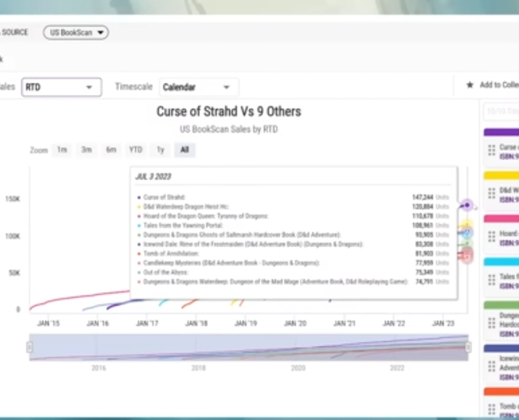Click the D&d Waterdeep Dragon Heist tooltip row

(x=293, y=207)
